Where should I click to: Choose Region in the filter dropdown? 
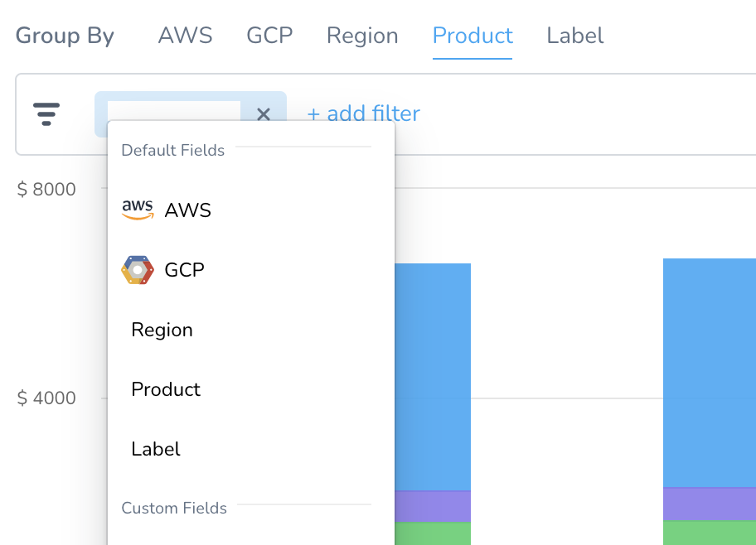click(x=250, y=330)
